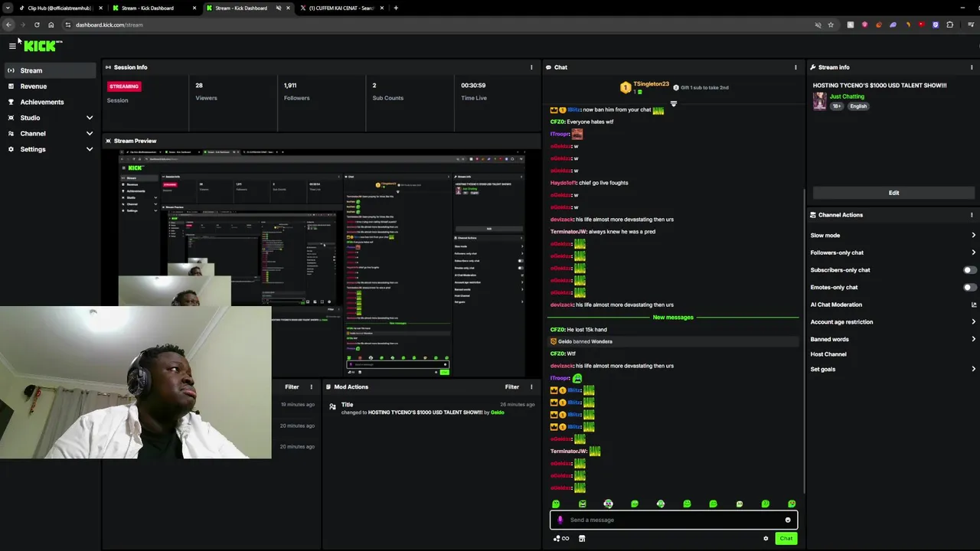The width and height of the screenshot is (980, 551).
Task: Open Session Info three-dot options menu
Action: (x=531, y=67)
